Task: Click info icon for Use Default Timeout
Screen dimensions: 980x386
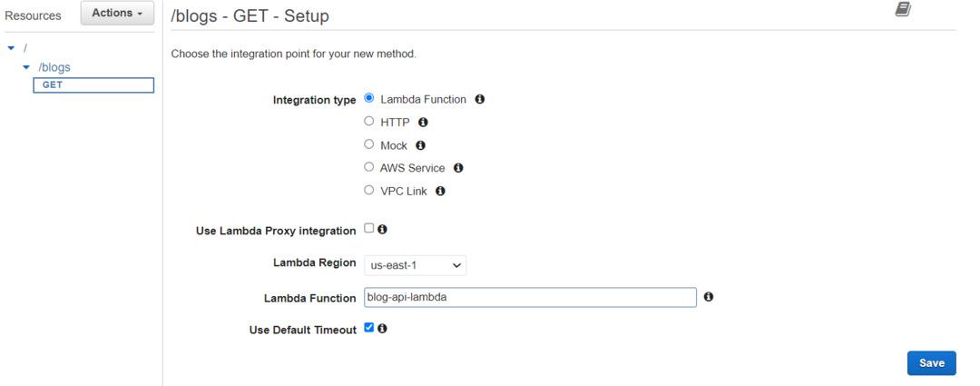Action: pyautogui.click(x=382, y=329)
